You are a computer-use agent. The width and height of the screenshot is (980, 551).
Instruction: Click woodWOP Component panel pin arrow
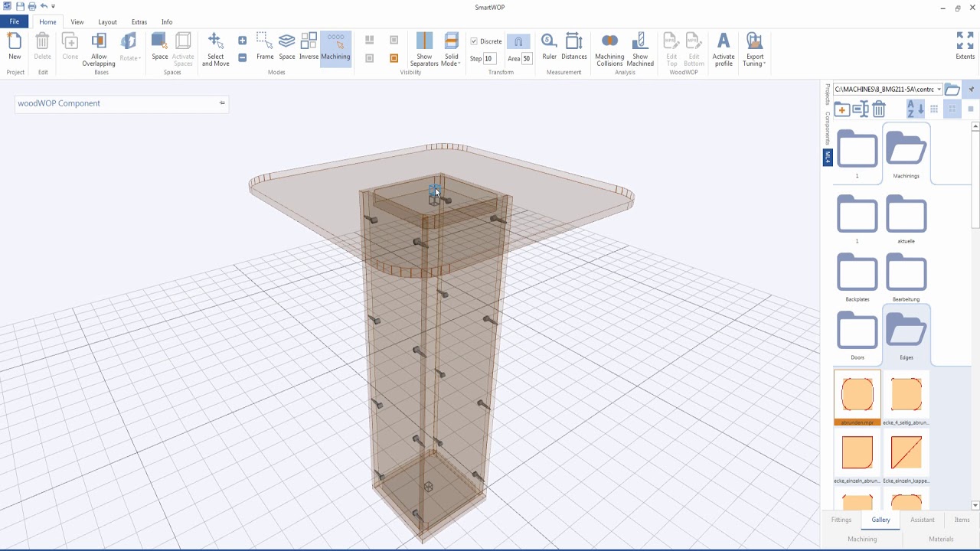(222, 103)
